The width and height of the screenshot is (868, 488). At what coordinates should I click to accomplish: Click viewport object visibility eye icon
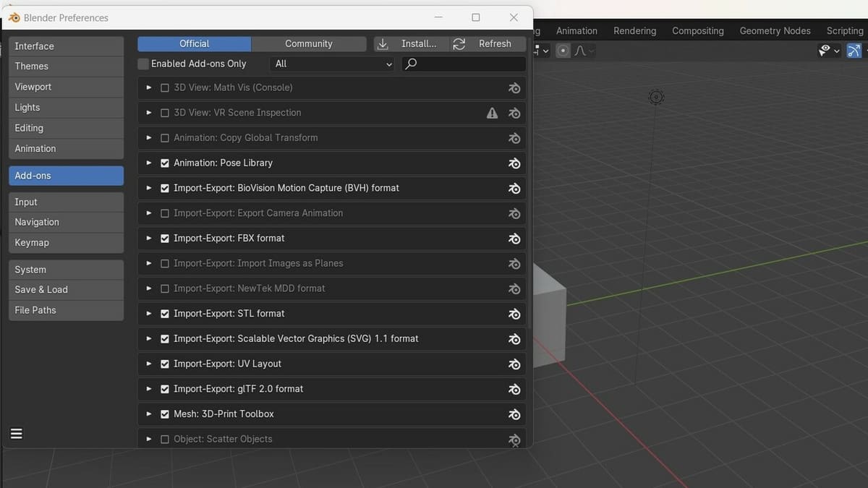coord(825,51)
